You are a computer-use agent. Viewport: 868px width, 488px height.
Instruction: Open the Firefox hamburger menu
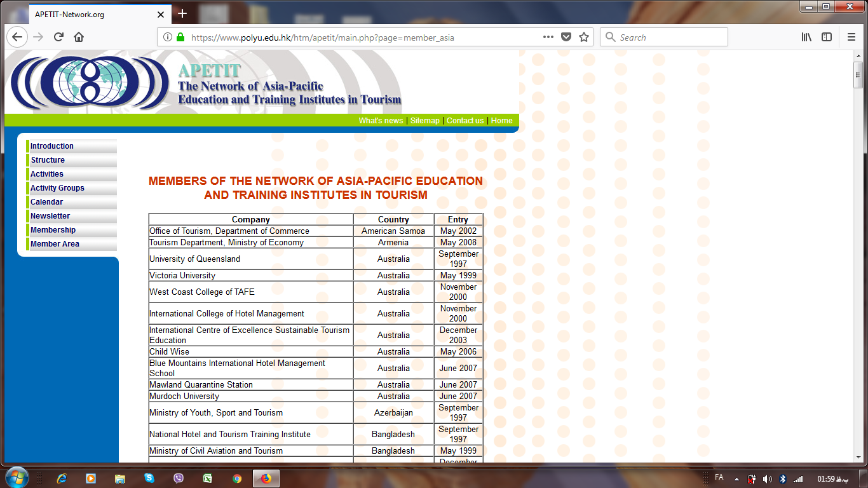point(851,37)
